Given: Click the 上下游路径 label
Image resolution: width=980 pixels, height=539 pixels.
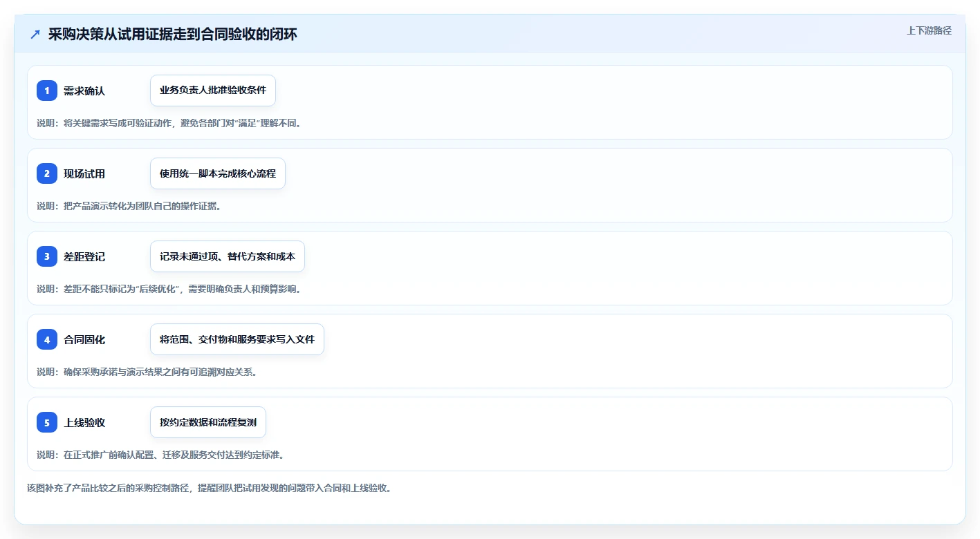Looking at the screenshot, I should (929, 31).
